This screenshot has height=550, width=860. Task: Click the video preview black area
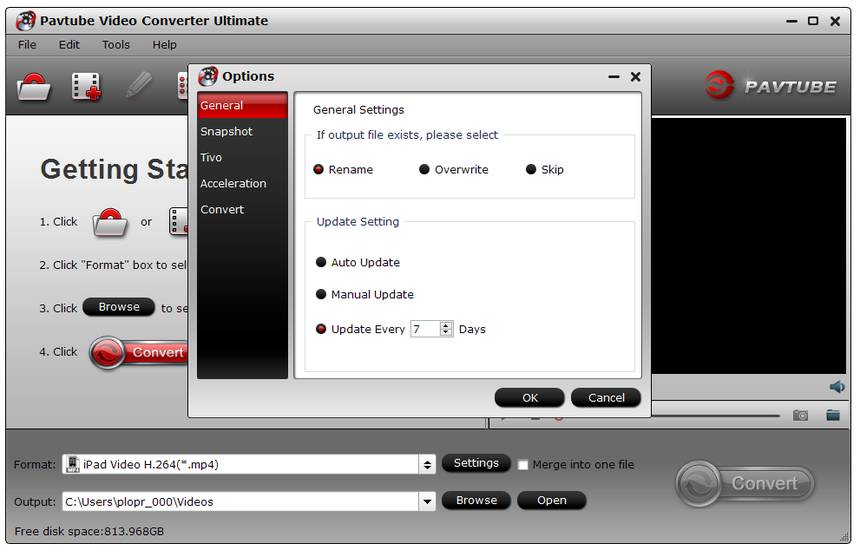[x=749, y=246]
